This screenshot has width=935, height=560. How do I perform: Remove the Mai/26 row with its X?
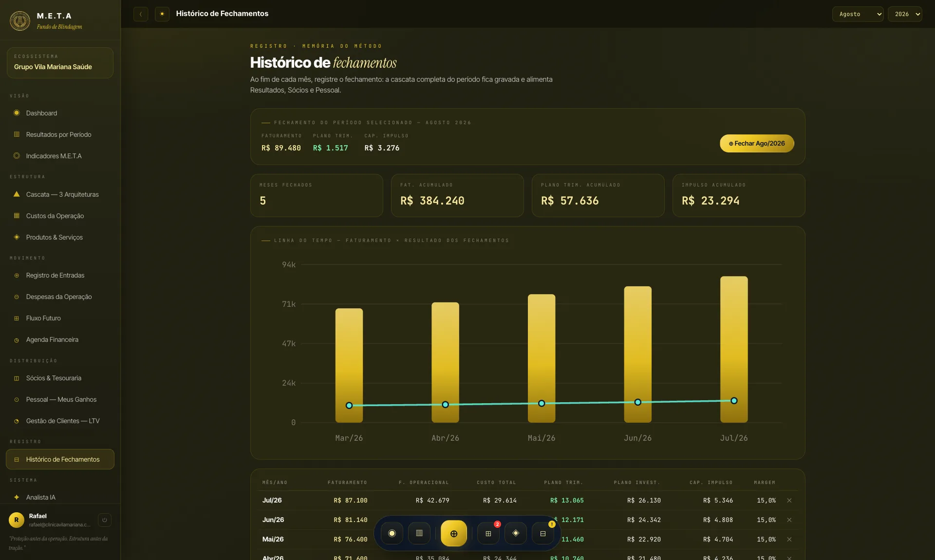point(789,540)
